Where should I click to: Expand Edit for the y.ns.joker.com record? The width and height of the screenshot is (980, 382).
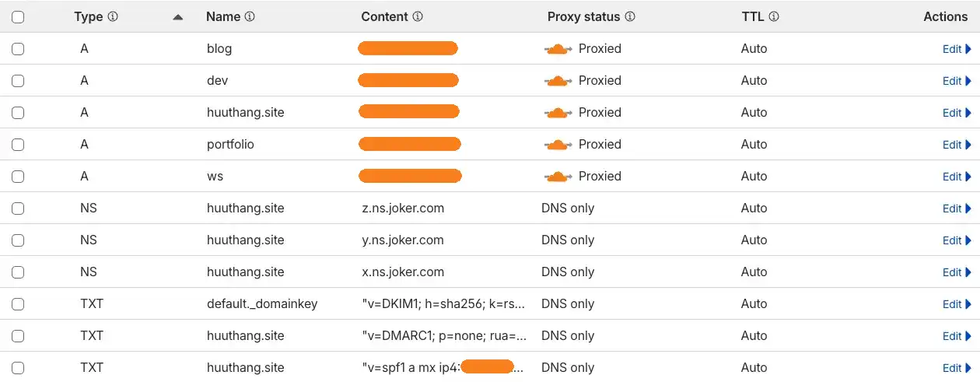click(957, 240)
